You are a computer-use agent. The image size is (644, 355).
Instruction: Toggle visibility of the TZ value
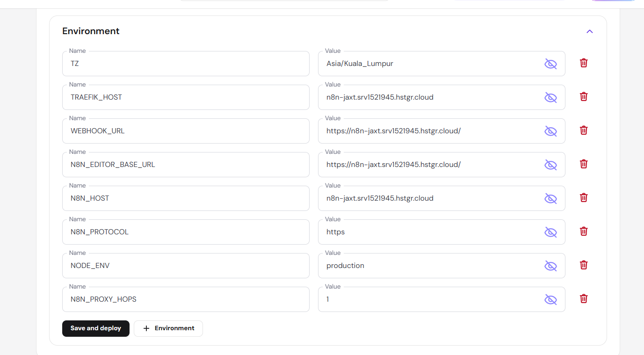[x=550, y=64]
